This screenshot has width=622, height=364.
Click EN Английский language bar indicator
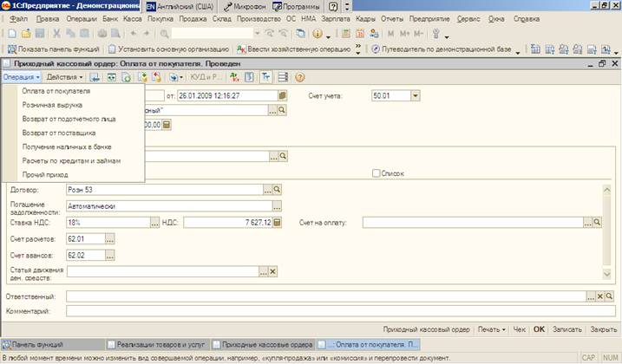(x=180, y=7)
